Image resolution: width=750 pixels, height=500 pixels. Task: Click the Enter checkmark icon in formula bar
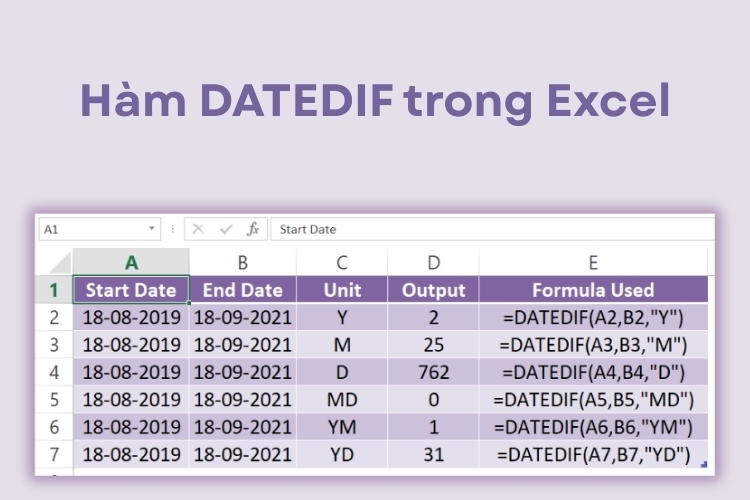226,230
